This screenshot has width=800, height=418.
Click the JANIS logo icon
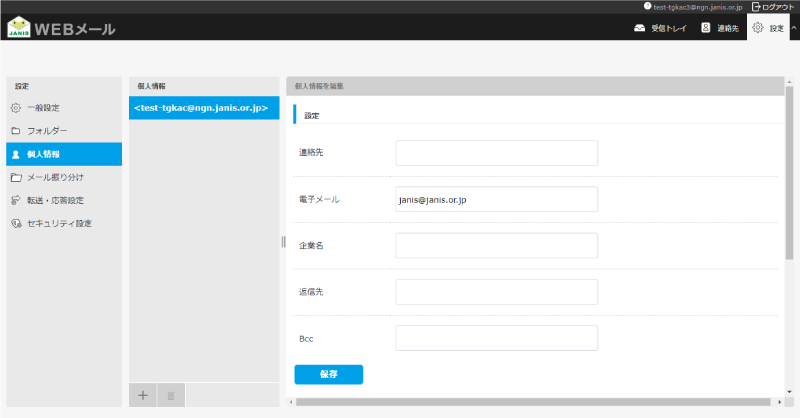19,27
